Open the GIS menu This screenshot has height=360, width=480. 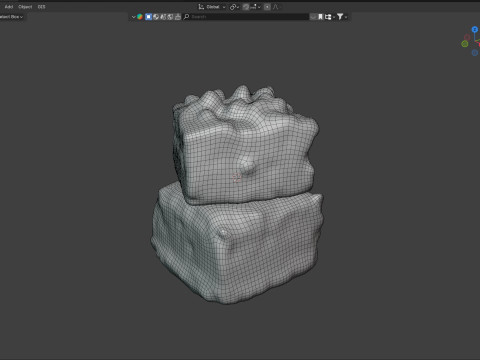[x=41, y=7]
